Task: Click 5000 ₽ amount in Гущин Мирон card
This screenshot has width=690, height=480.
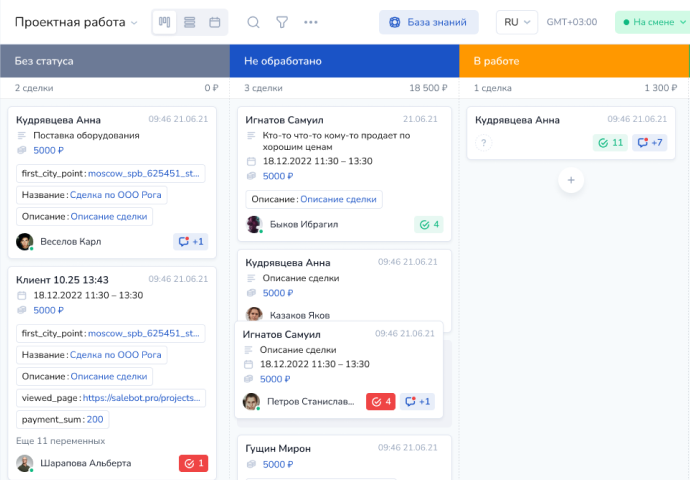Action: [x=278, y=465]
